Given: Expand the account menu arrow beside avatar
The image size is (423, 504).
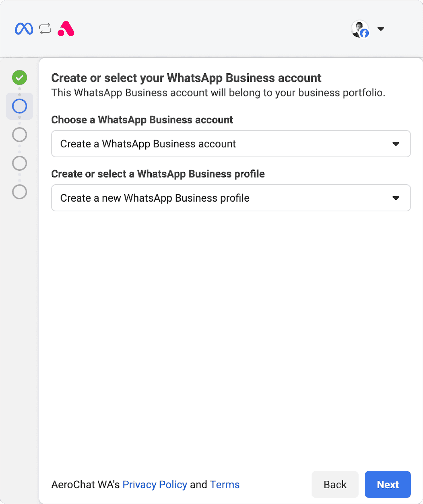Looking at the screenshot, I should 381,29.
